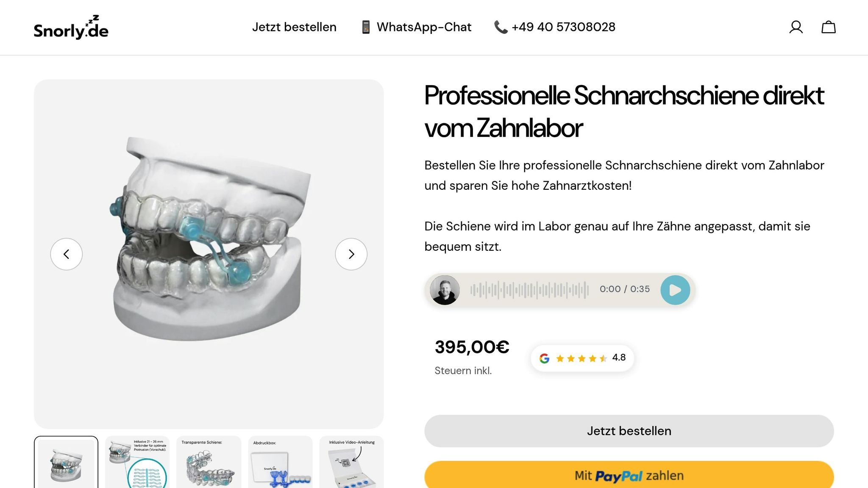Click speaker avatar in audio player

click(445, 290)
